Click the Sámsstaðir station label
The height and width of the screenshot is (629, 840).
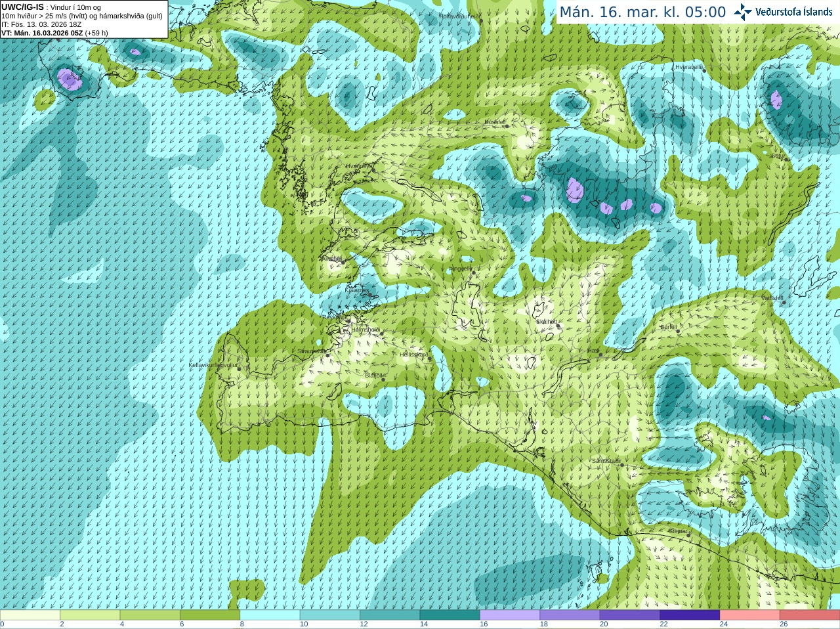[606, 461]
